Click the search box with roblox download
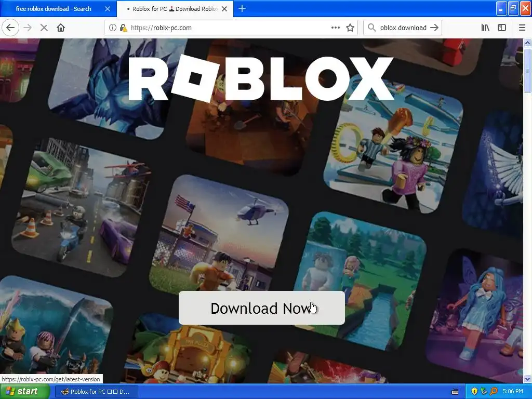The height and width of the screenshot is (399, 532). (403, 28)
